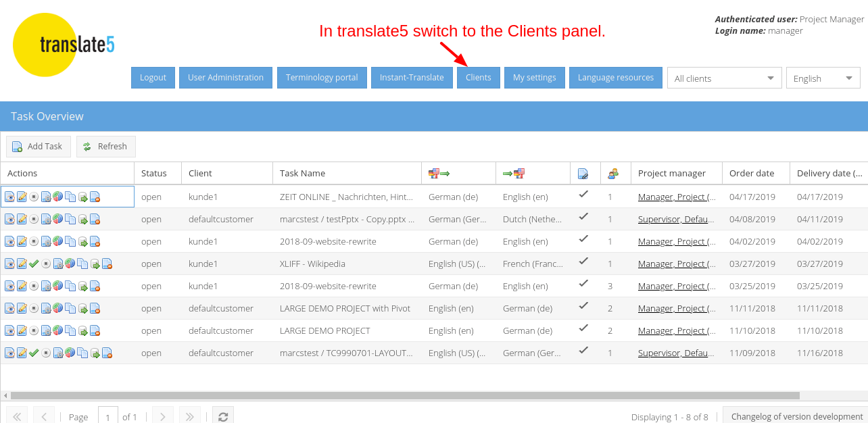Sort tasks by the Client column header
The height and width of the screenshot is (423, 868).
(x=227, y=174)
